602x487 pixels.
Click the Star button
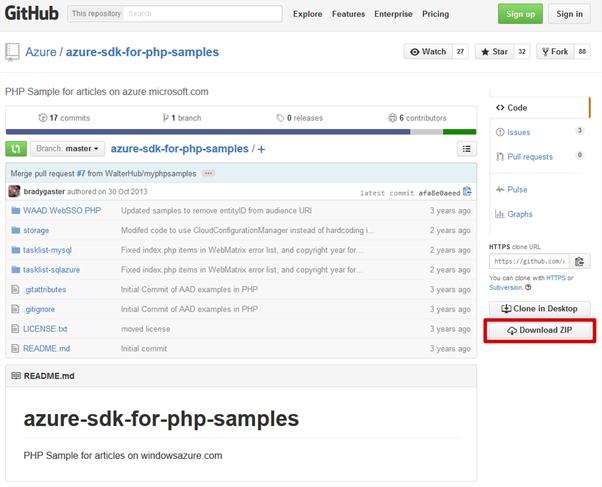(x=494, y=51)
